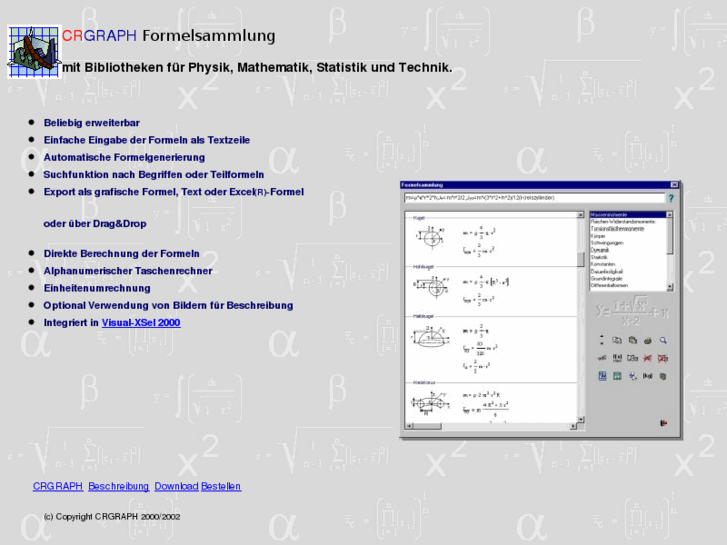Select Schwingungen in the category list
727x545 pixels.
628,243
